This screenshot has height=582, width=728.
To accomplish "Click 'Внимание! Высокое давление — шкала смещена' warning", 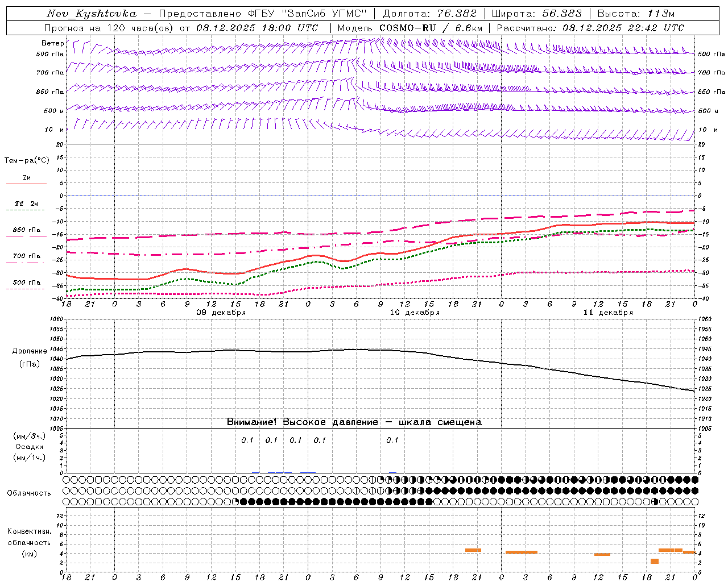I will tap(354, 422).
